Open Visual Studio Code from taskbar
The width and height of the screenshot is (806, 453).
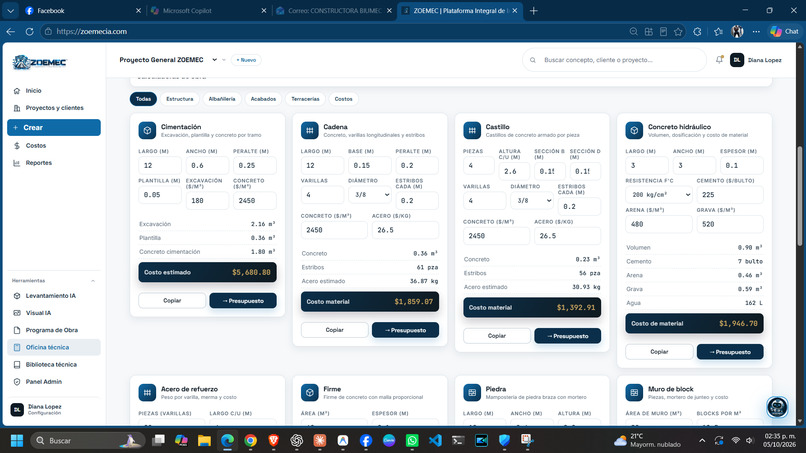point(435,441)
